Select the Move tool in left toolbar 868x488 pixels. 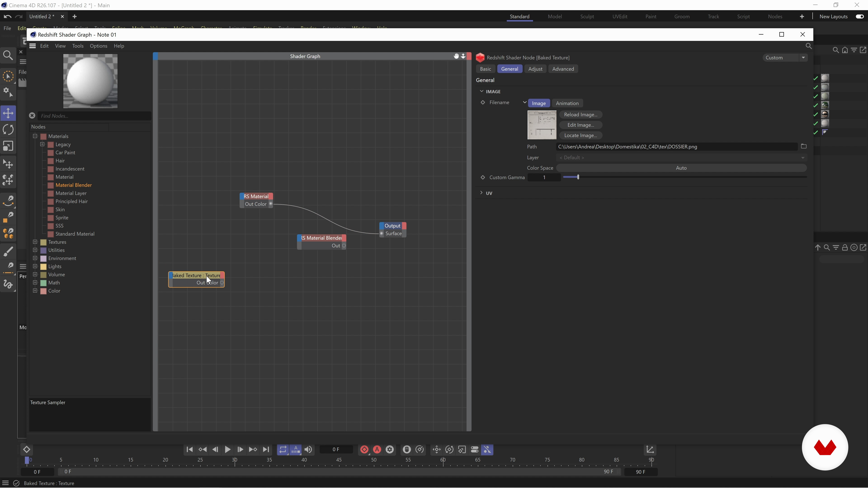coord(8,113)
